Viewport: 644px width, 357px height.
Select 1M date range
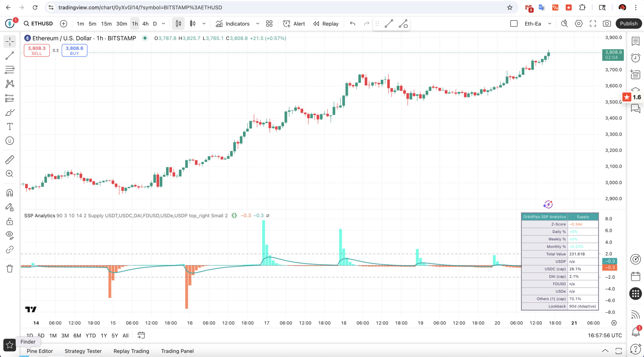tap(53, 336)
